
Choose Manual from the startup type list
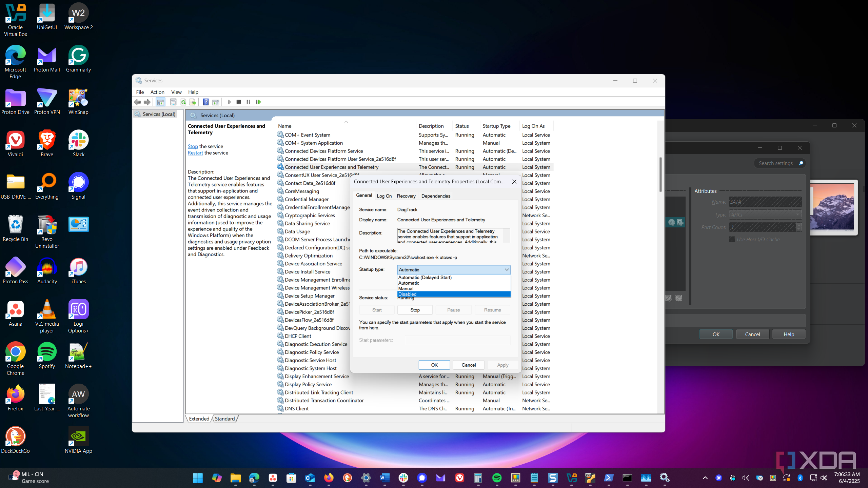pos(406,288)
